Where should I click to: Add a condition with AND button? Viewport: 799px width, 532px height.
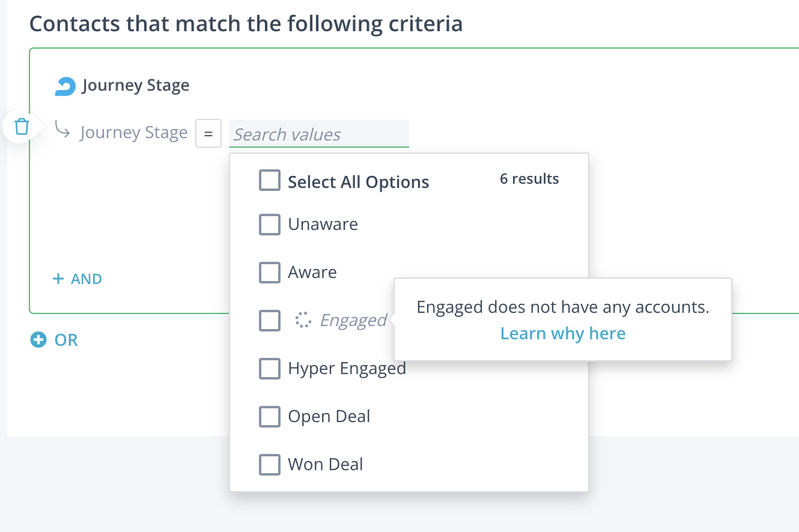[86, 279]
